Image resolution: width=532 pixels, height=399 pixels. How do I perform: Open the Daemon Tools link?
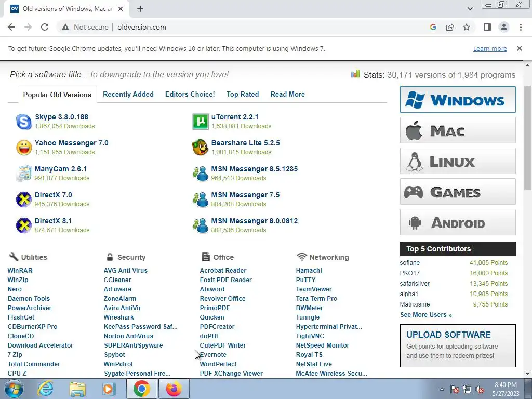pos(29,299)
